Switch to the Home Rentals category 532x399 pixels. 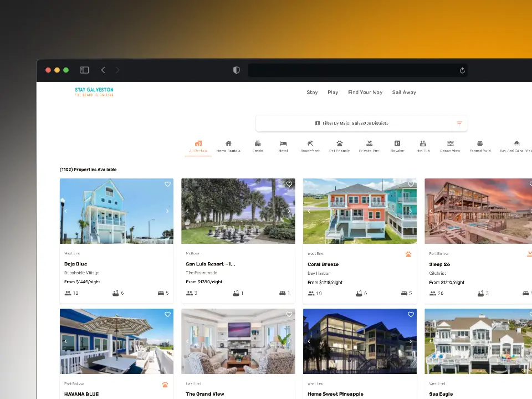pos(228,146)
